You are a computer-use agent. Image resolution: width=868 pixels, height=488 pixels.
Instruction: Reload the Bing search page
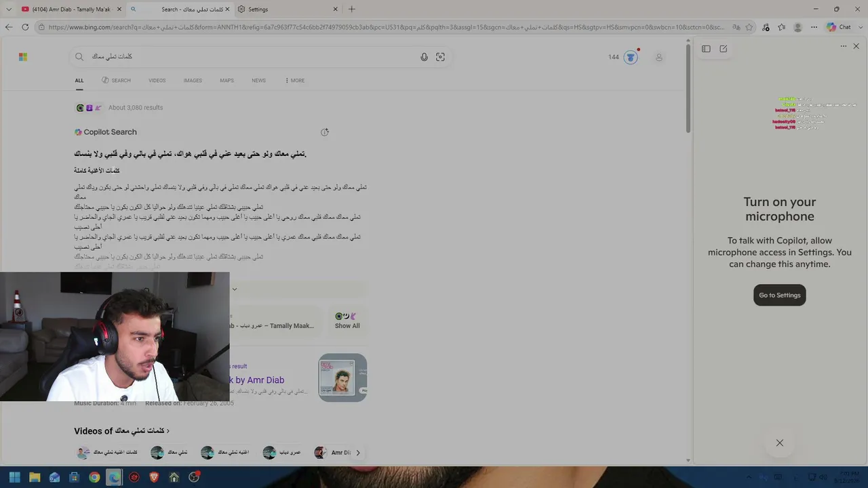coord(25,27)
